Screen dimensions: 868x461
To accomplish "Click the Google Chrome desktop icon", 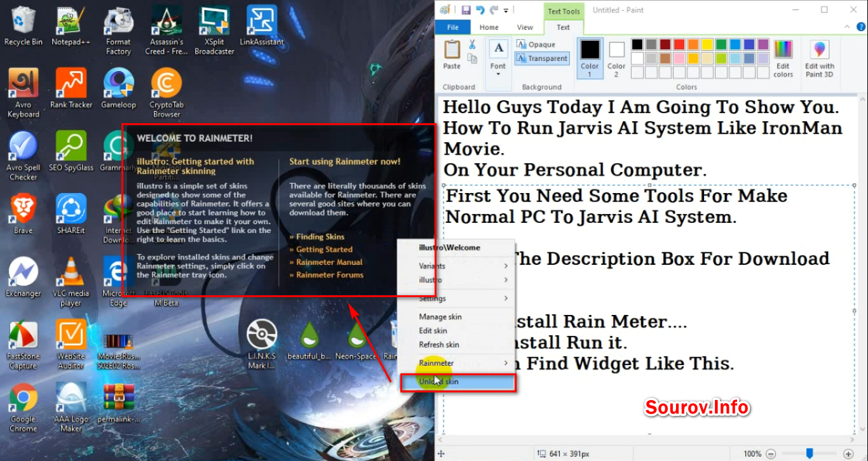I will pos(24,408).
